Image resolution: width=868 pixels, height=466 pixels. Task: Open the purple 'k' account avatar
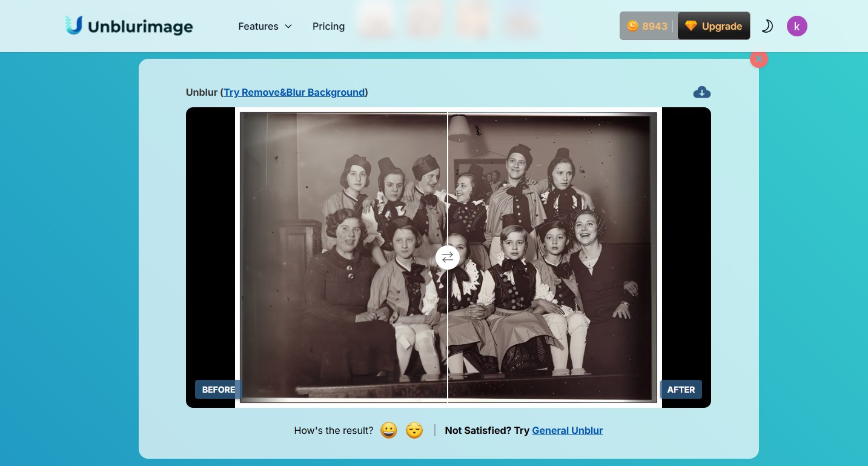point(797,26)
